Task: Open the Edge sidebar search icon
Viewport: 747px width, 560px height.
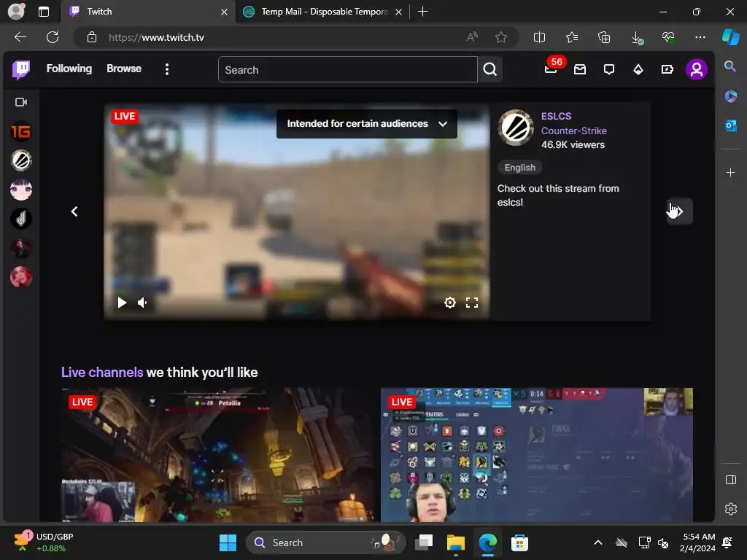Action: pos(730,66)
